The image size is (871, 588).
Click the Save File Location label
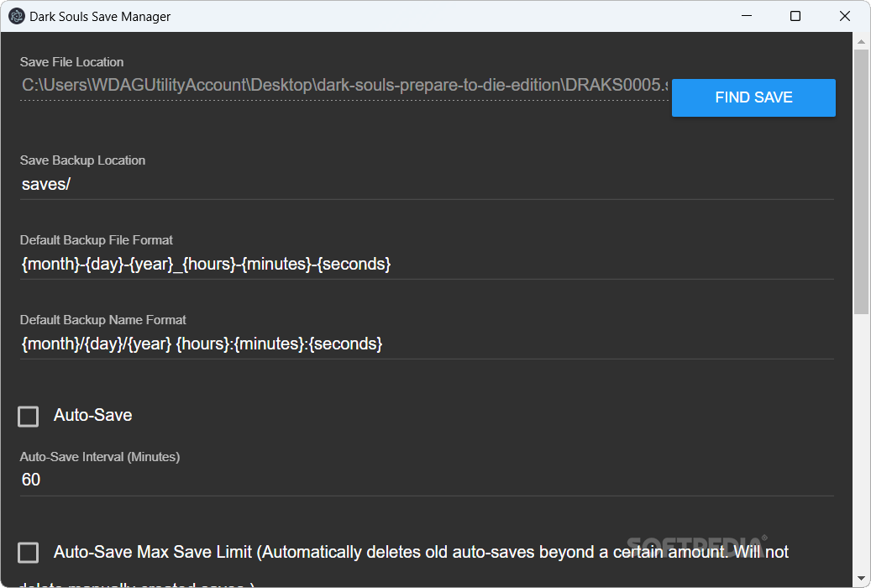(71, 62)
